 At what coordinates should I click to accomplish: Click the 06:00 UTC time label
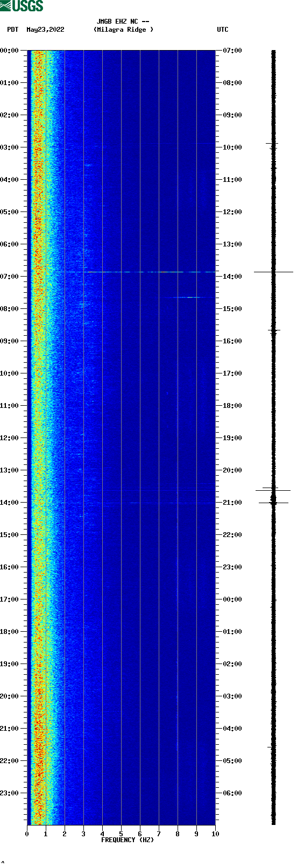pos(232,793)
